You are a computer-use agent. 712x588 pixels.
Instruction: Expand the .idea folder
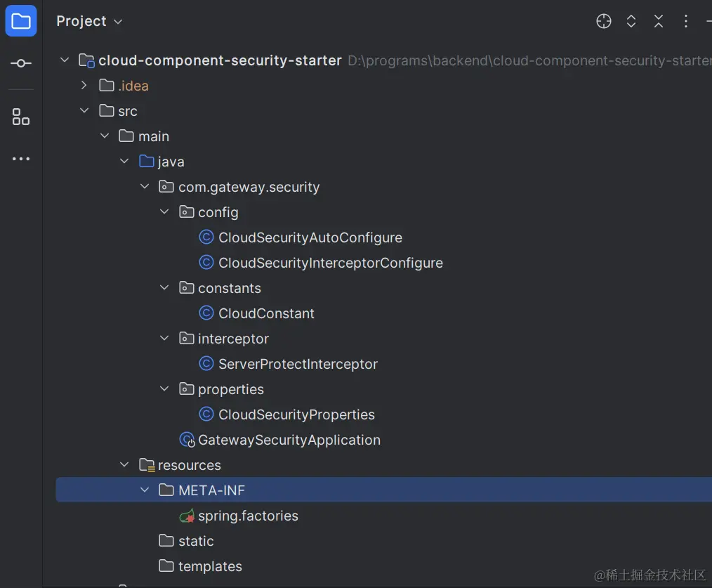84,86
